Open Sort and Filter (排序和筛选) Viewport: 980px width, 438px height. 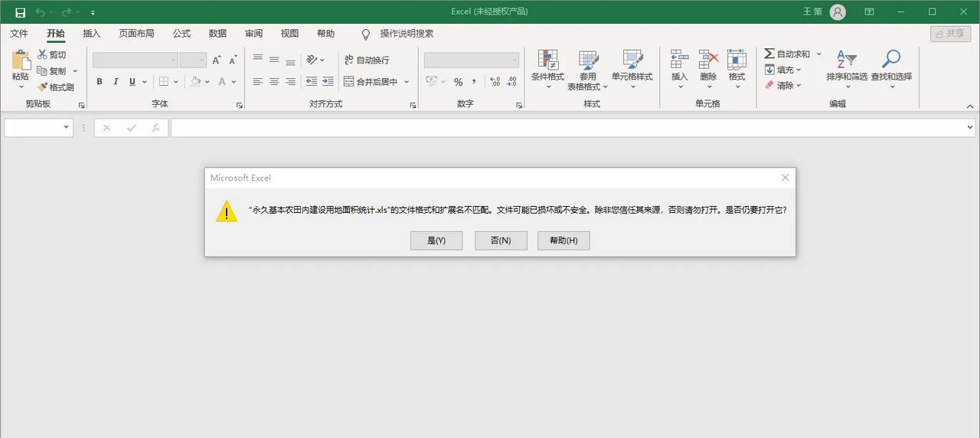847,69
